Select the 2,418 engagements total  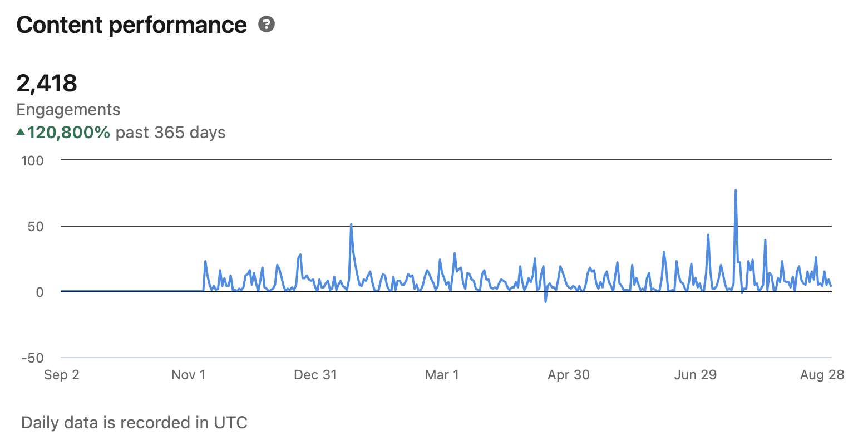[47, 84]
